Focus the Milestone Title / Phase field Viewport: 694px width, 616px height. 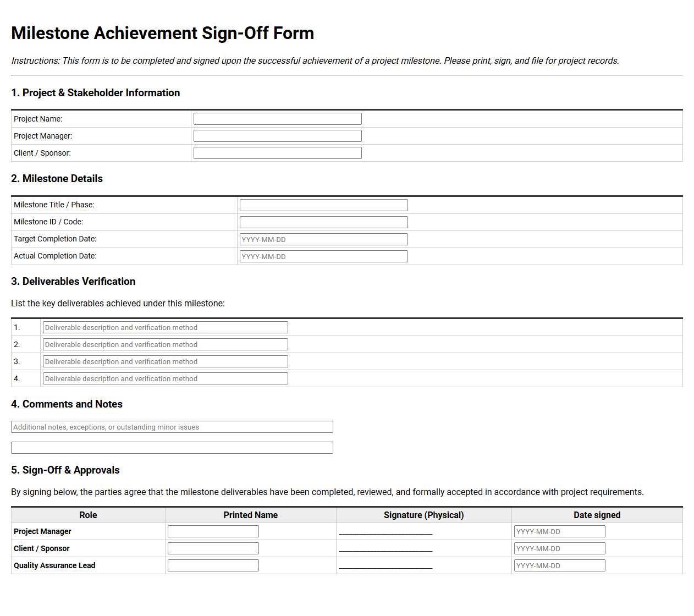(324, 205)
